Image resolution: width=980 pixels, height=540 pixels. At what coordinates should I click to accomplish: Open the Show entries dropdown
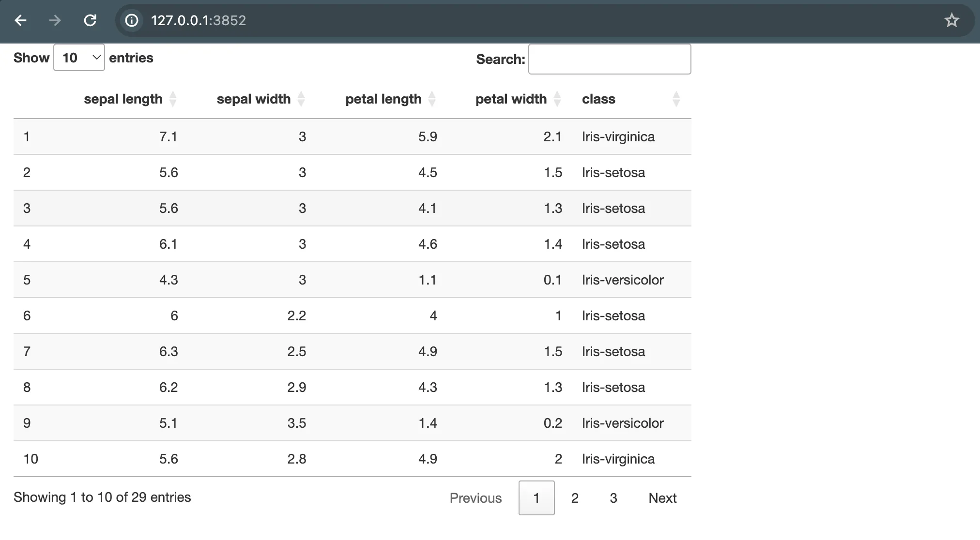79,58
